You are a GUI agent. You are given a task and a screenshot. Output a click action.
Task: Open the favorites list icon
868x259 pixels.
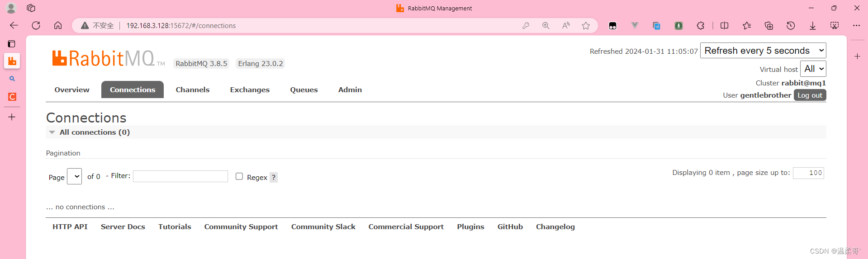747,26
